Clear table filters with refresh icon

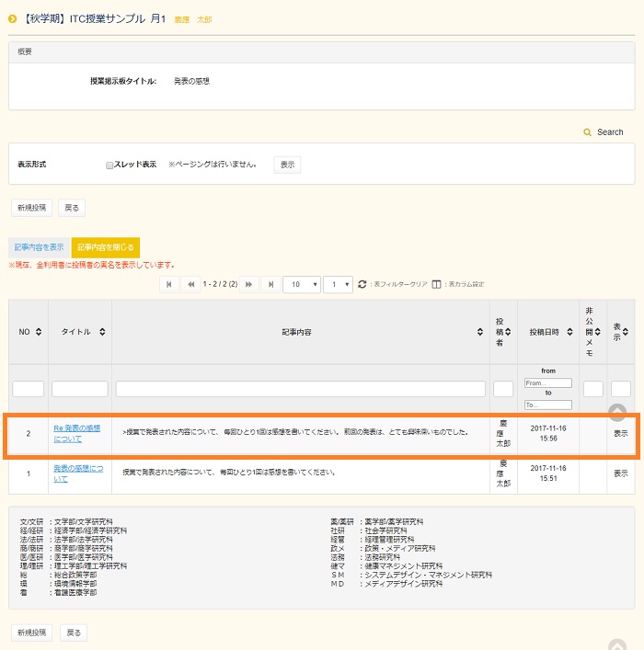(x=362, y=285)
